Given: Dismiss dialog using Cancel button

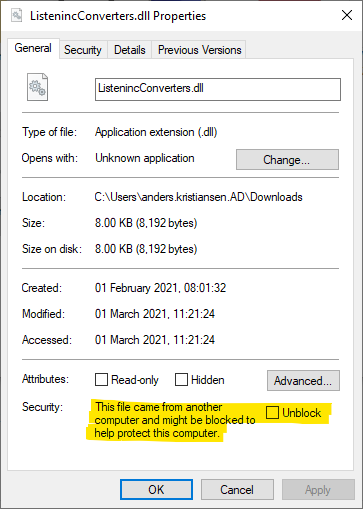Looking at the screenshot, I should pos(237,490).
